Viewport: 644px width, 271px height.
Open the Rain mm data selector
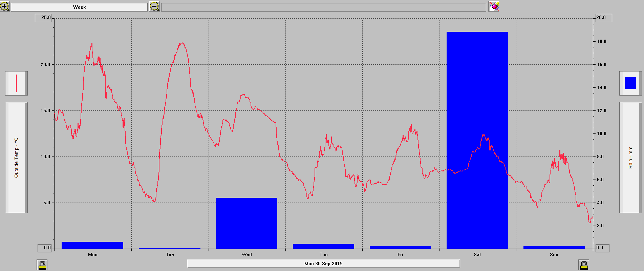coord(630,158)
